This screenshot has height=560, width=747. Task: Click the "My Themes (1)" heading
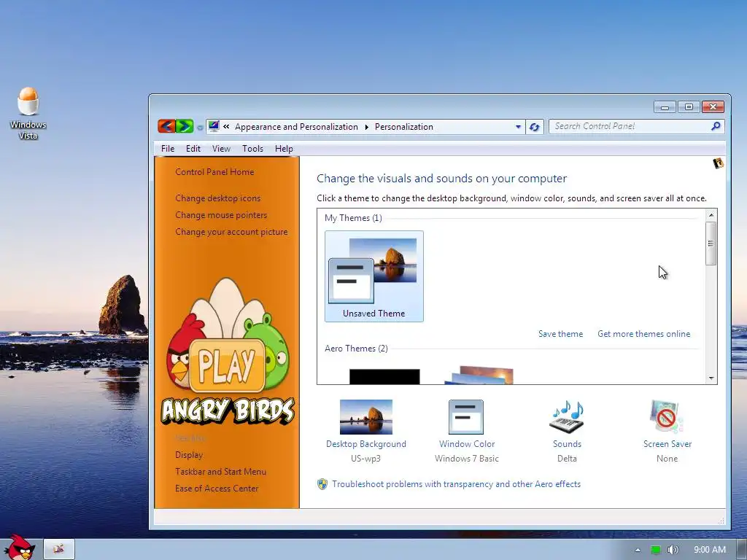click(354, 218)
